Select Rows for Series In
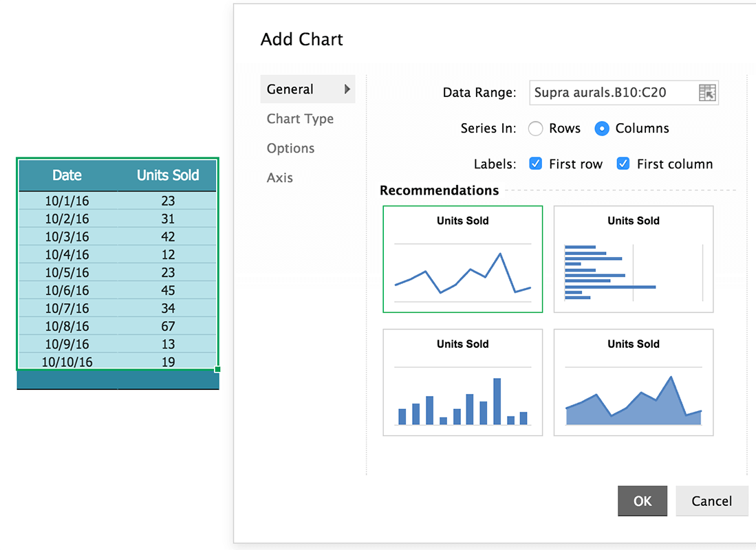The width and height of the screenshot is (756, 550). coord(536,129)
